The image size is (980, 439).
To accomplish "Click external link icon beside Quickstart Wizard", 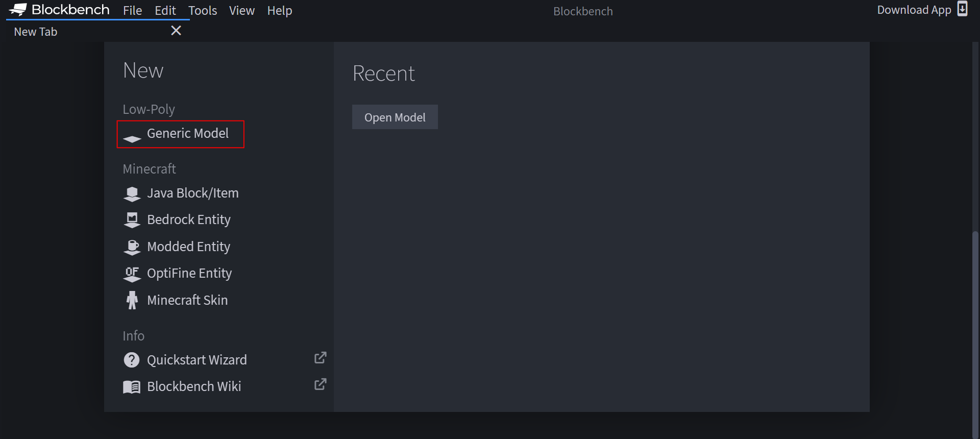I will coord(320,358).
